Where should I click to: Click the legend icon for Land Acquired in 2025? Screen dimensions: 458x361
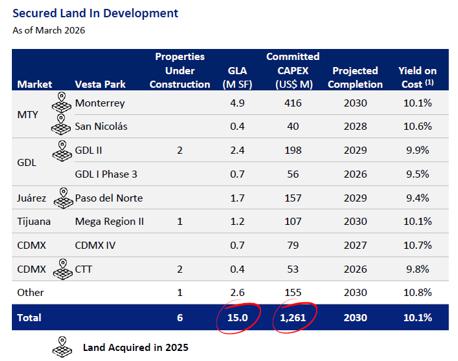tap(62, 347)
